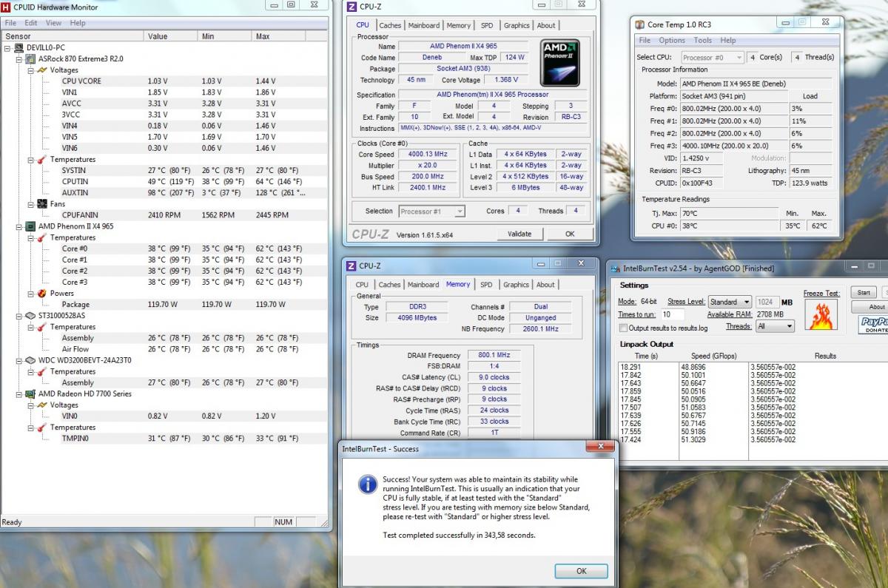Click the CPUID Hardware Monitor title icon
Screen dimensions: 888x588
(x=7, y=6)
